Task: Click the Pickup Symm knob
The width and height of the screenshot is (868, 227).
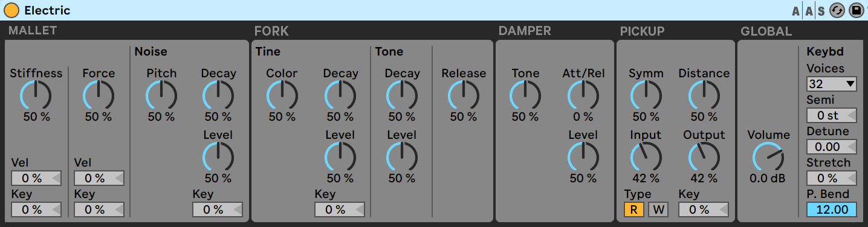Action: pos(646,96)
